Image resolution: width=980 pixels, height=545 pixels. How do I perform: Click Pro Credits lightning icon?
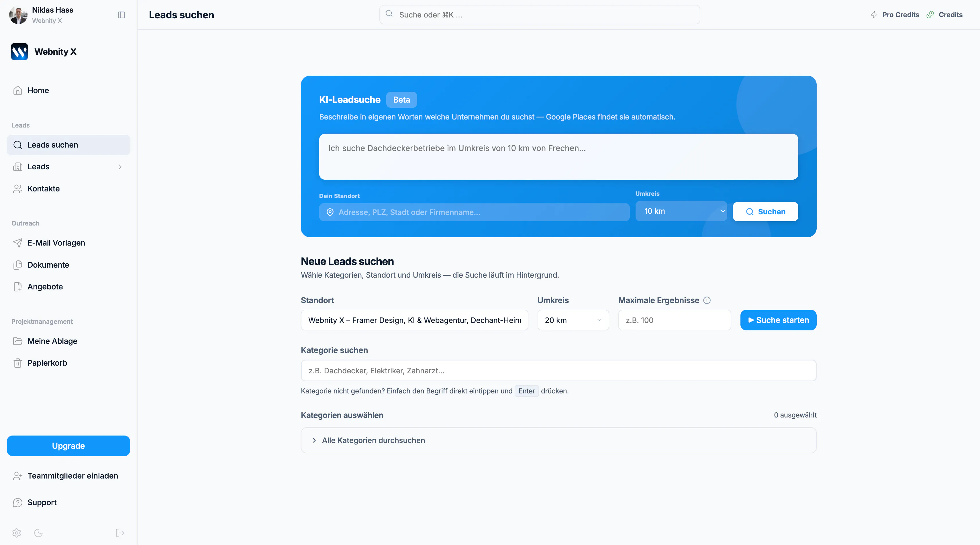(874, 15)
